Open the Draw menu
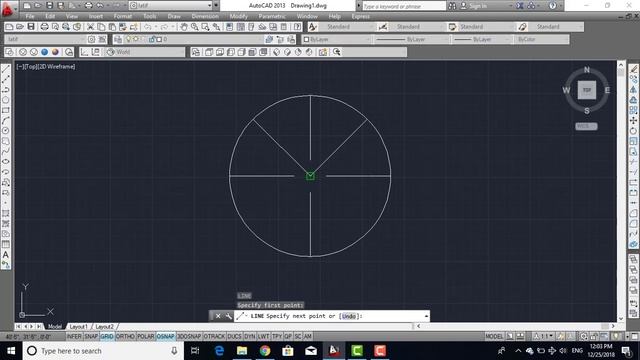The height and width of the screenshot is (360, 640). click(174, 16)
